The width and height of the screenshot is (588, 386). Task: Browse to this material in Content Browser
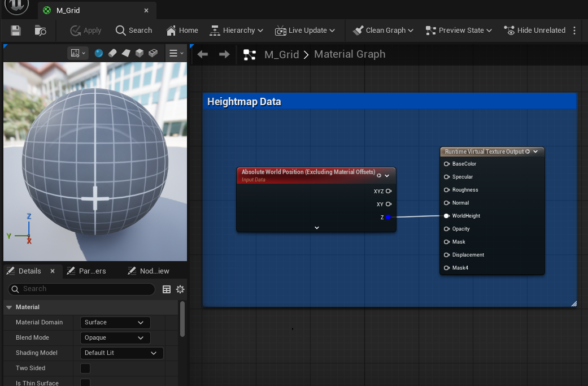pyautogui.click(x=40, y=31)
